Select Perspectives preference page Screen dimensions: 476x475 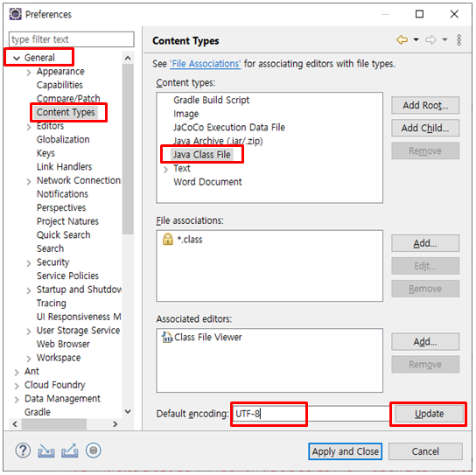61,207
